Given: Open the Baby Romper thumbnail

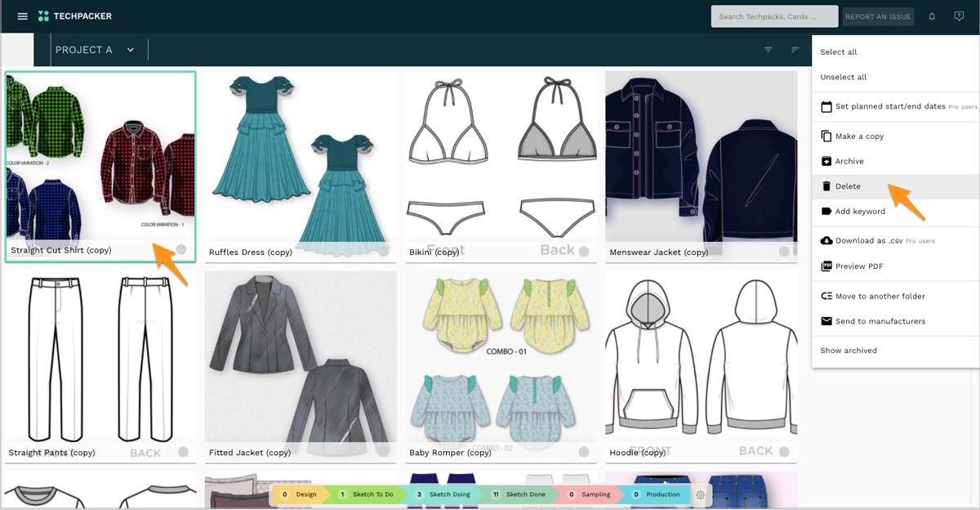Looking at the screenshot, I should point(501,357).
